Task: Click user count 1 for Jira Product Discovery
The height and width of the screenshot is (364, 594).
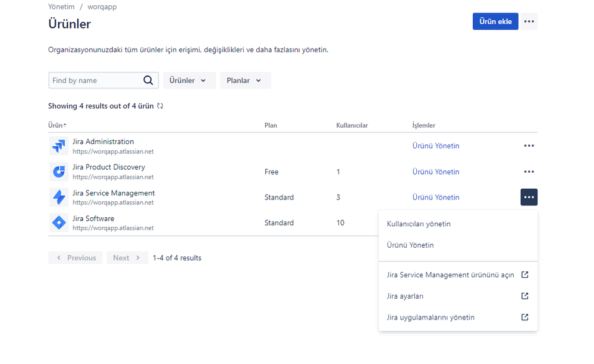Action: tap(338, 172)
